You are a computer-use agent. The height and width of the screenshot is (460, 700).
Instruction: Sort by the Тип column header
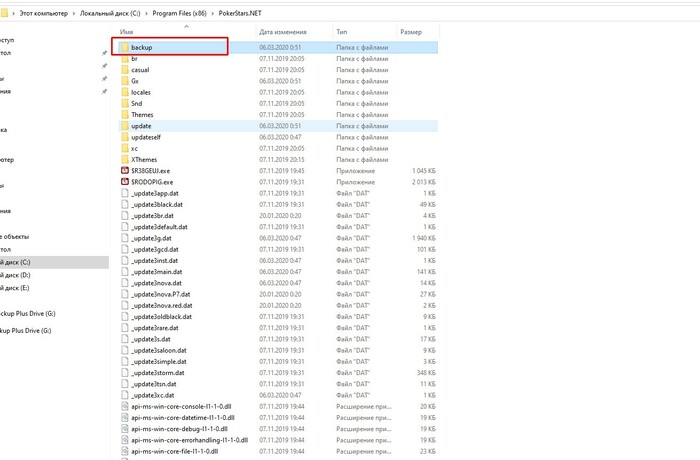(x=342, y=32)
